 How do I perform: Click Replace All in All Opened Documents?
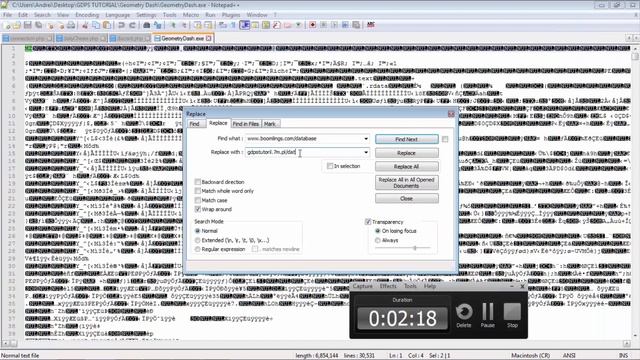(407, 182)
